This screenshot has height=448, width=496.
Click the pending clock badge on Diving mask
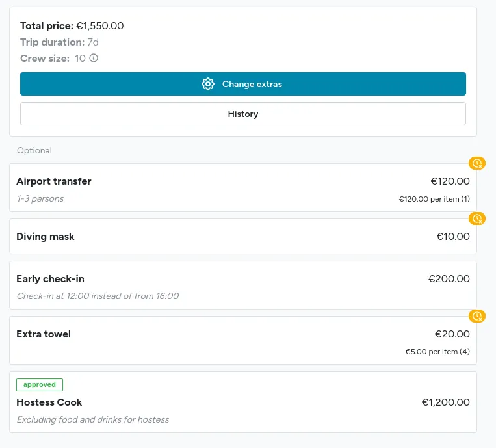tap(476, 218)
